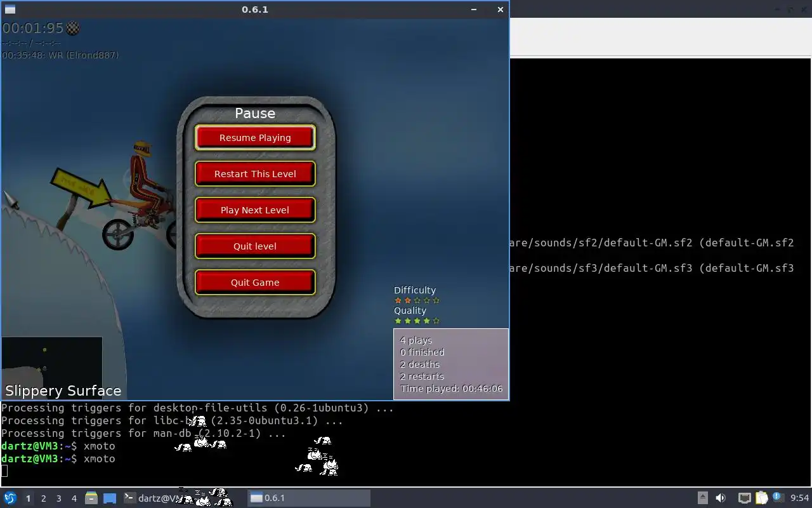This screenshot has width=812, height=508.
Task: Click the 'Slippery Surface' level name
Action: pyautogui.click(x=63, y=391)
